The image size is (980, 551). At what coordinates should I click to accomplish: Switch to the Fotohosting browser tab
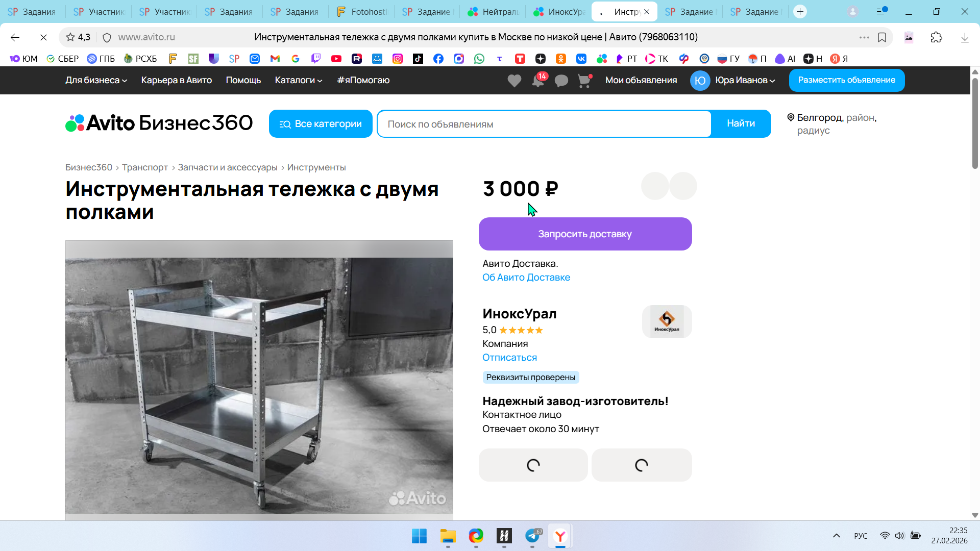362,12
